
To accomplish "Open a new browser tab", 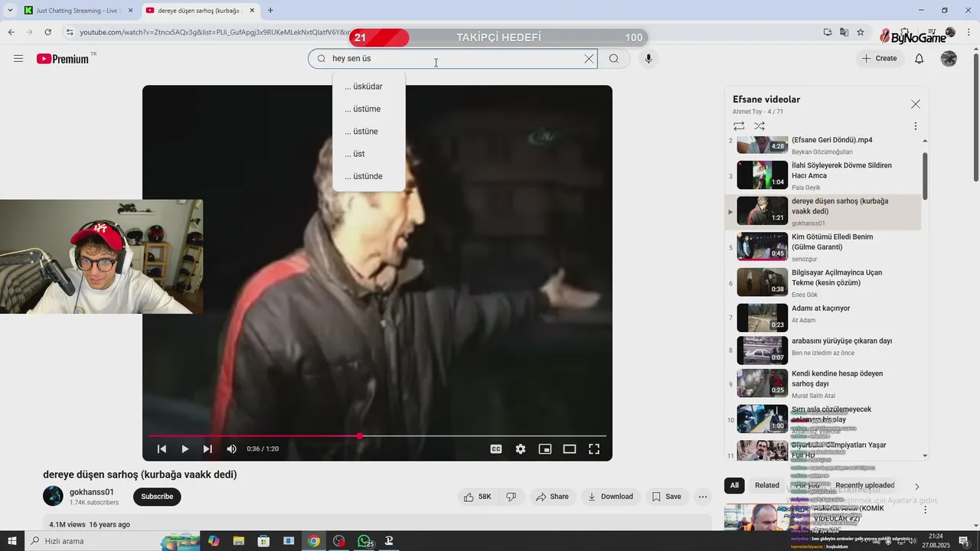I will click(x=270, y=11).
